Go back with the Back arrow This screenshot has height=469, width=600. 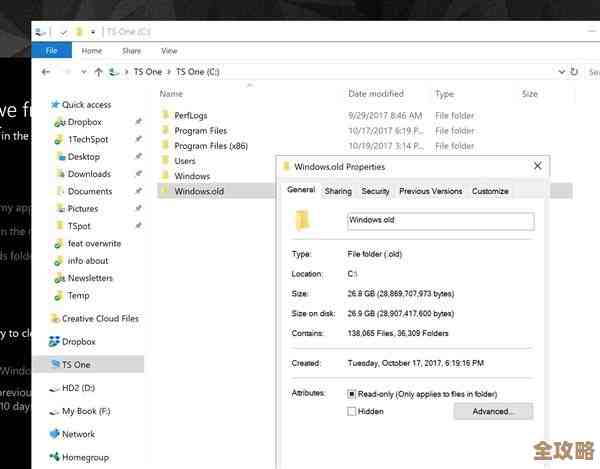coord(46,72)
